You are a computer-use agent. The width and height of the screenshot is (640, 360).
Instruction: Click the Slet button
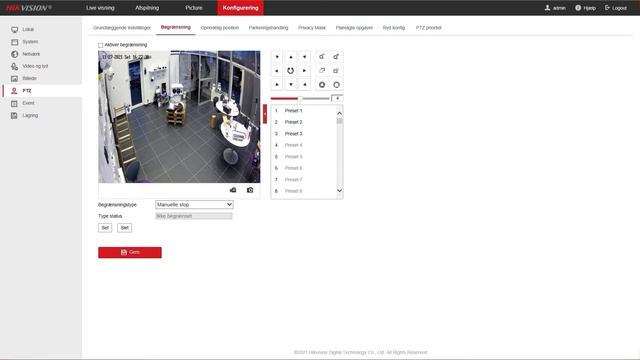click(124, 228)
